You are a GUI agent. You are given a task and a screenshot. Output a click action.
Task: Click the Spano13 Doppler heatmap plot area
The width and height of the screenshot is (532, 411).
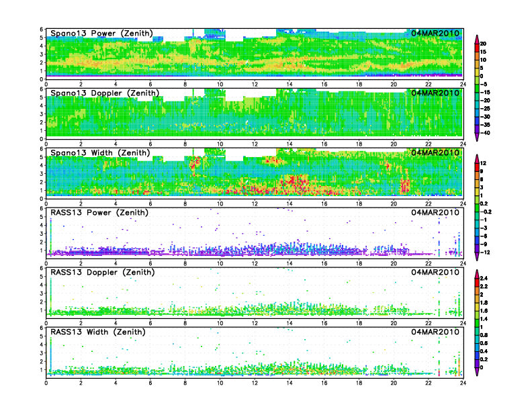click(255, 113)
